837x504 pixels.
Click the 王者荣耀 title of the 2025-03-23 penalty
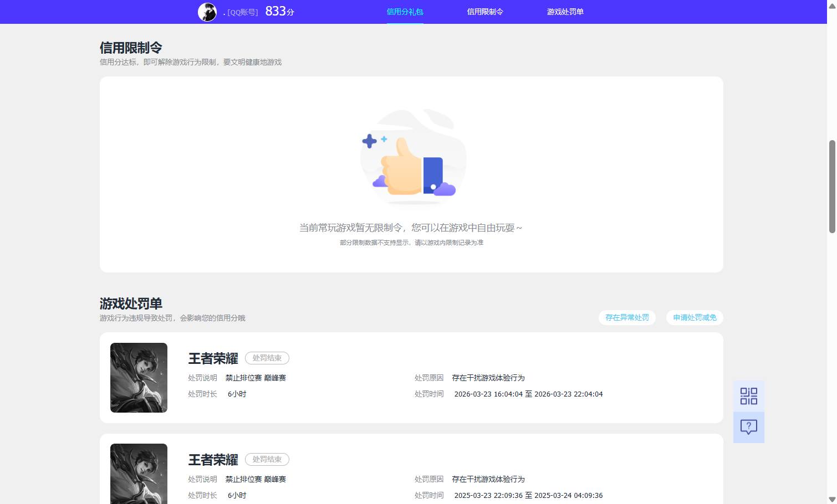coord(213,460)
